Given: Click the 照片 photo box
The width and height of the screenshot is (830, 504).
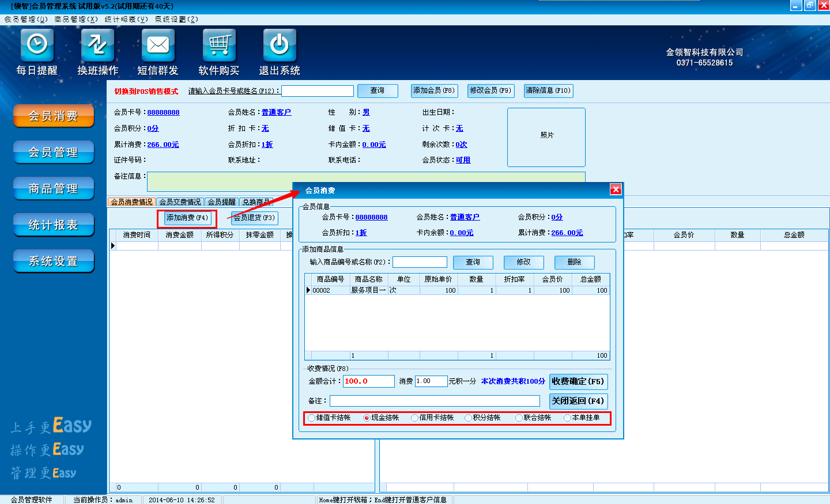Looking at the screenshot, I should click(546, 137).
